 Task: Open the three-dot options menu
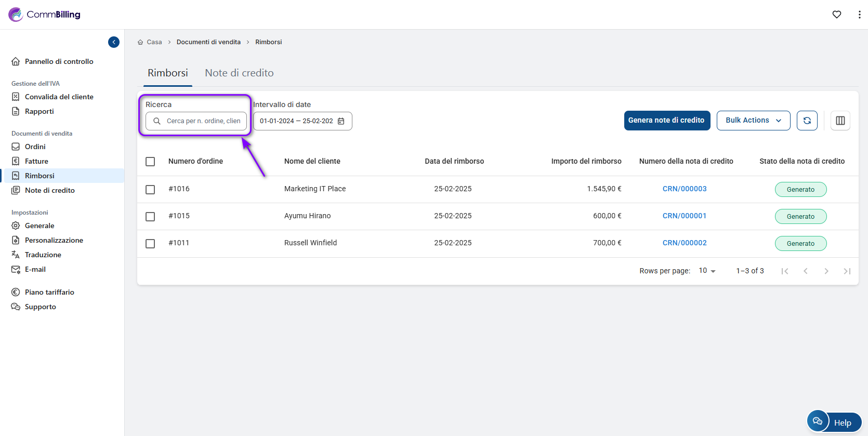(859, 15)
